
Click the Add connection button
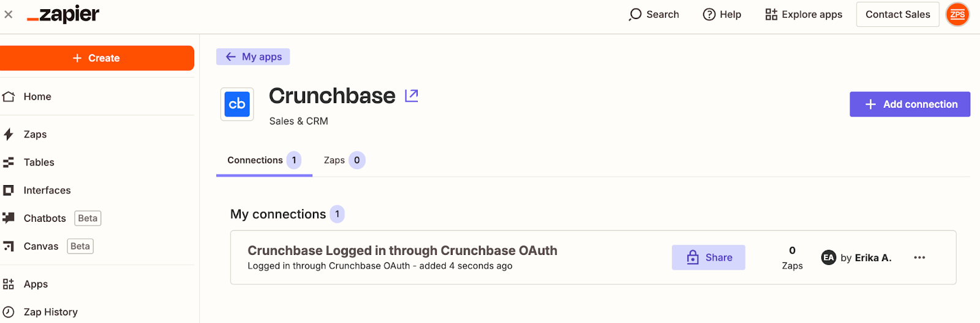(910, 104)
